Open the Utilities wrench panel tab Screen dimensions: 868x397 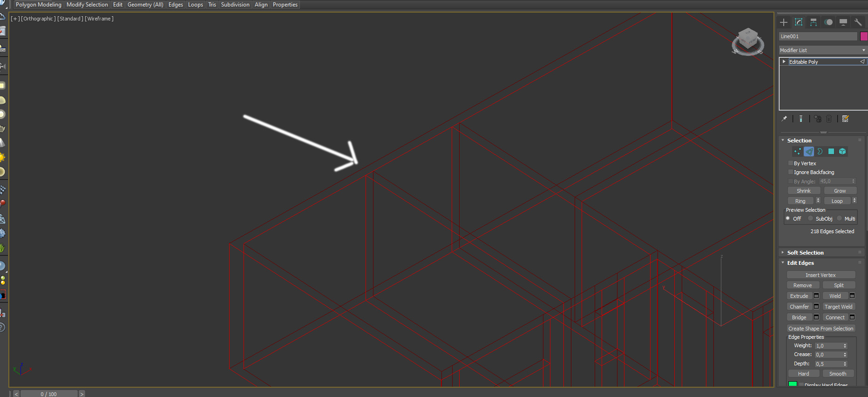pyautogui.click(x=858, y=22)
